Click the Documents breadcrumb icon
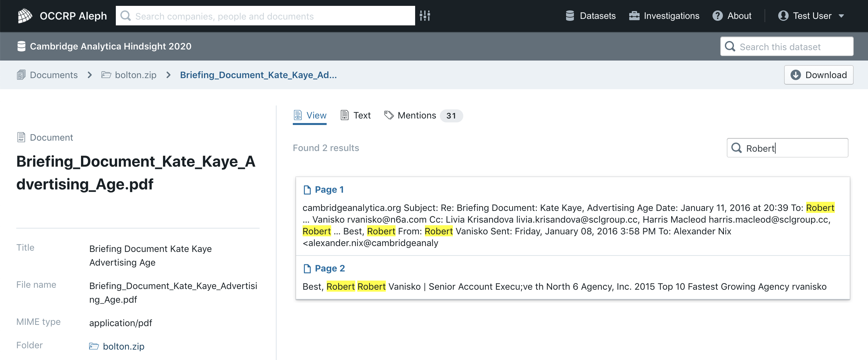This screenshot has width=868, height=360. pyautogui.click(x=21, y=75)
